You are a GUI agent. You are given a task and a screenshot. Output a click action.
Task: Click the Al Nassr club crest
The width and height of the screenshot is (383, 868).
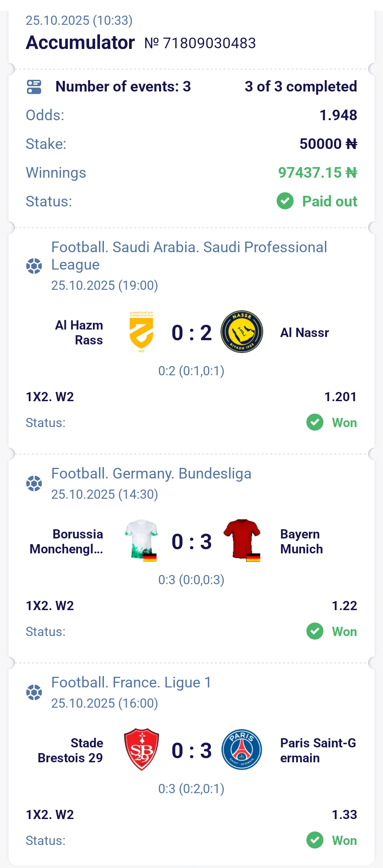pos(242,332)
